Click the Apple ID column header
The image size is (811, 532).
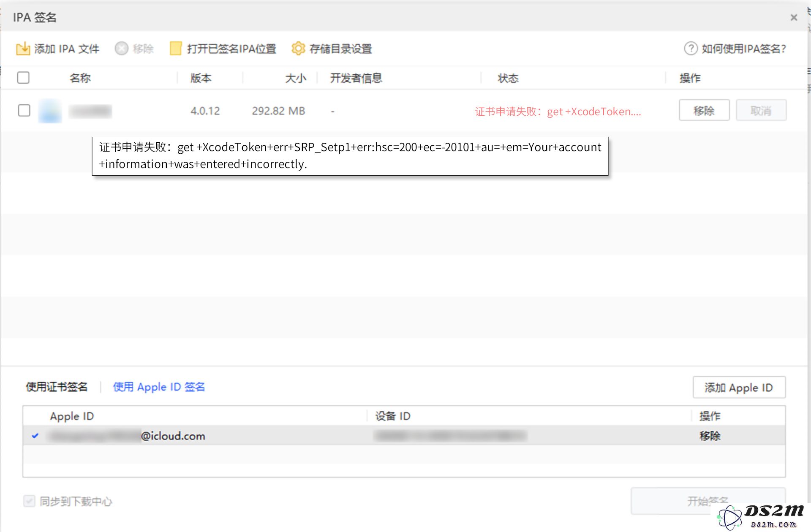coord(72,416)
